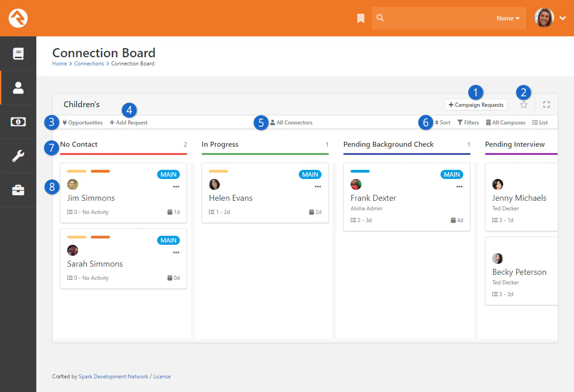This screenshot has height=392, width=574.
Task: Expand the user profile menu chevron
Action: [x=563, y=18]
